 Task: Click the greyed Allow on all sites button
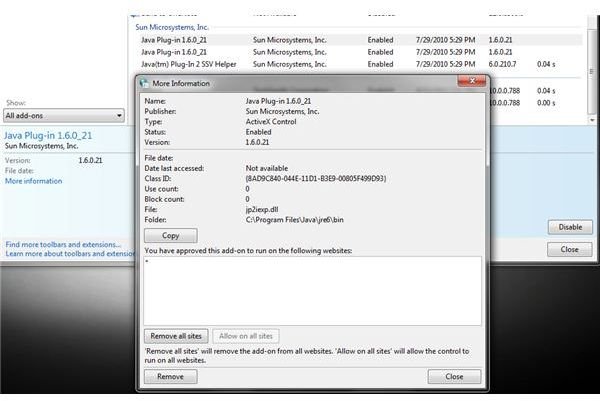246,336
